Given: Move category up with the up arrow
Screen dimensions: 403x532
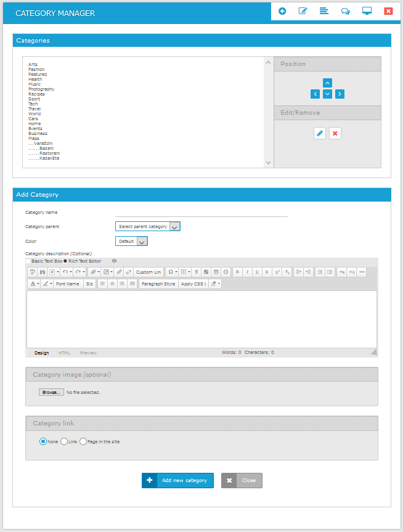Looking at the screenshot, I should (x=327, y=83).
